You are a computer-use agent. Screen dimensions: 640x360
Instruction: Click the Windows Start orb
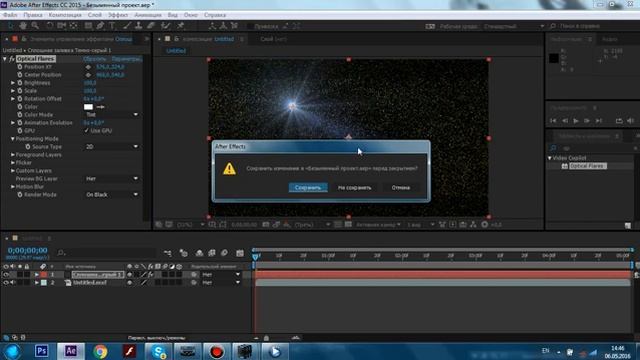click(x=12, y=351)
